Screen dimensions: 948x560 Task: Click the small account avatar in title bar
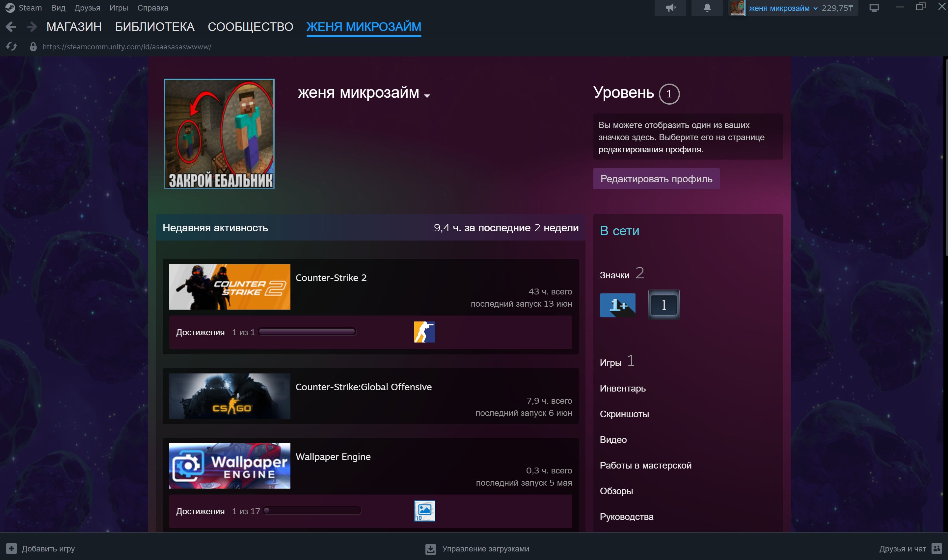coord(737,8)
